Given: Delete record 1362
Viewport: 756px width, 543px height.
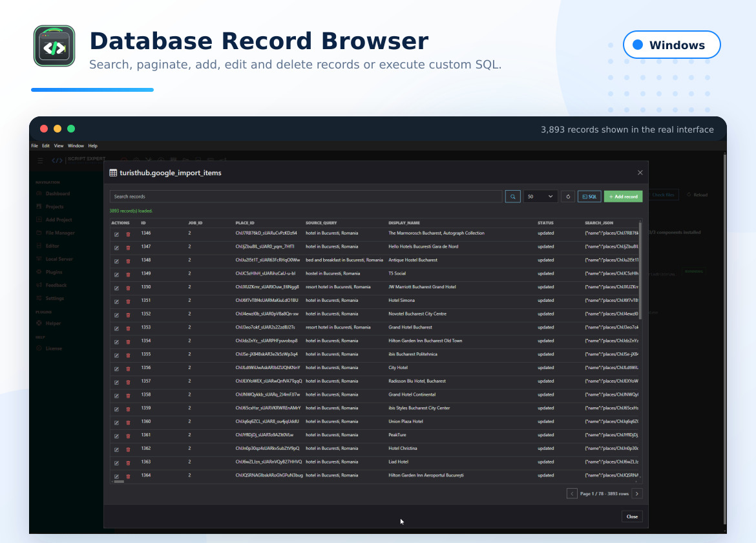Looking at the screenshot, I should point(128,450).
